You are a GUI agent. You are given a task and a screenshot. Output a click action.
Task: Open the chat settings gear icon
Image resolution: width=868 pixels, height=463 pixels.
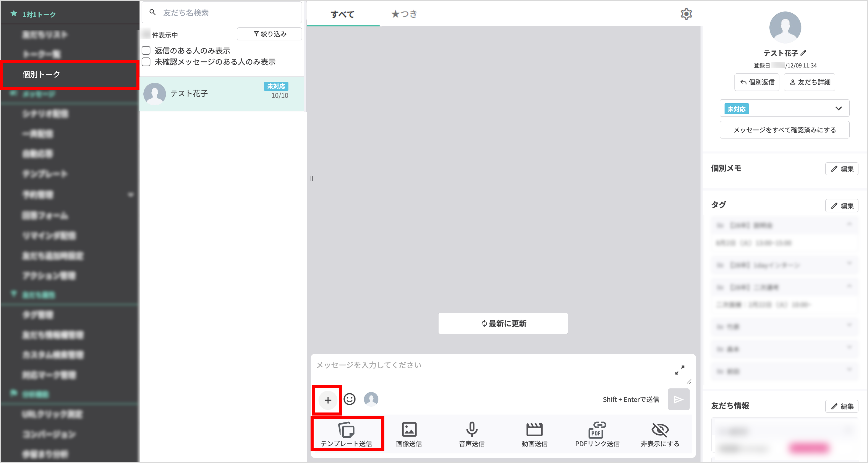coord(686,14)
